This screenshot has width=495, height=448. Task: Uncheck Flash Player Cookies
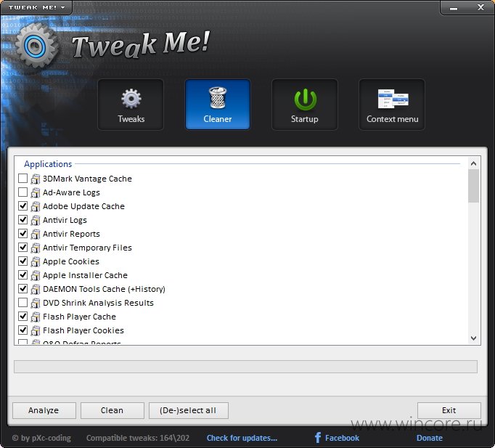pyautogui.click(x=22, y=330)
